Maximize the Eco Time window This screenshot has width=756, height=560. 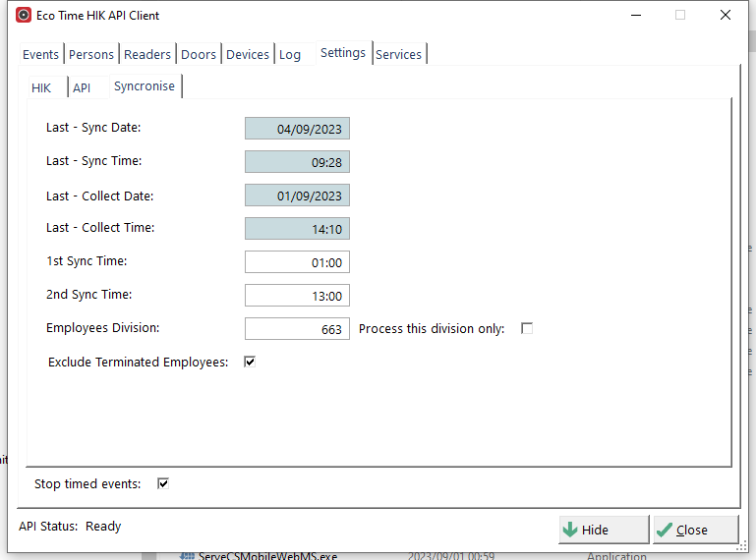679,16
